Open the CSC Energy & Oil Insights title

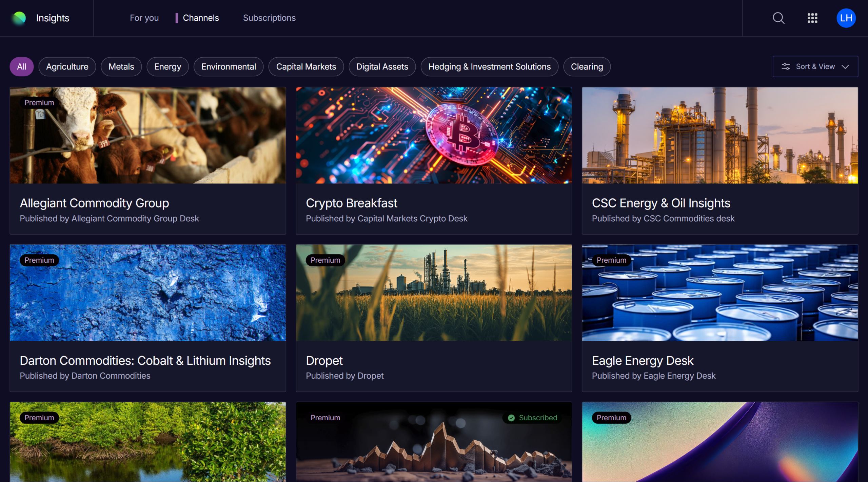click(x=661, y=203)
